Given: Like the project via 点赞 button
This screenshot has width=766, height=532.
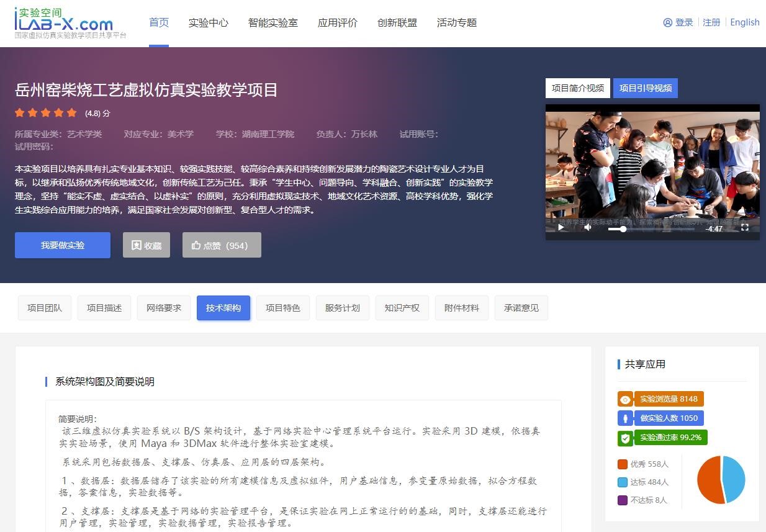Looking at the screenshot, I should (x=222, y=245).
